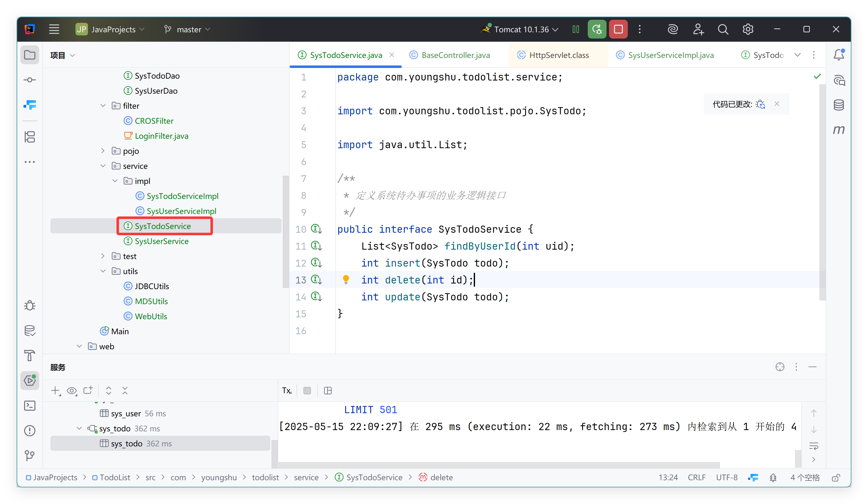Open the Terminal tool window
Viewport: 868px width, 504px height.
(x=30, y=405)
